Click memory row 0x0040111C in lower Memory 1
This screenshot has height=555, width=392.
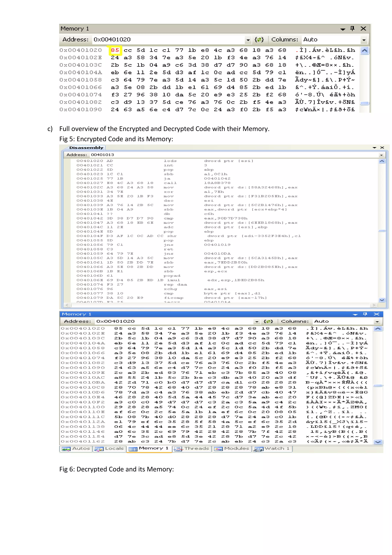click(215, 417)
